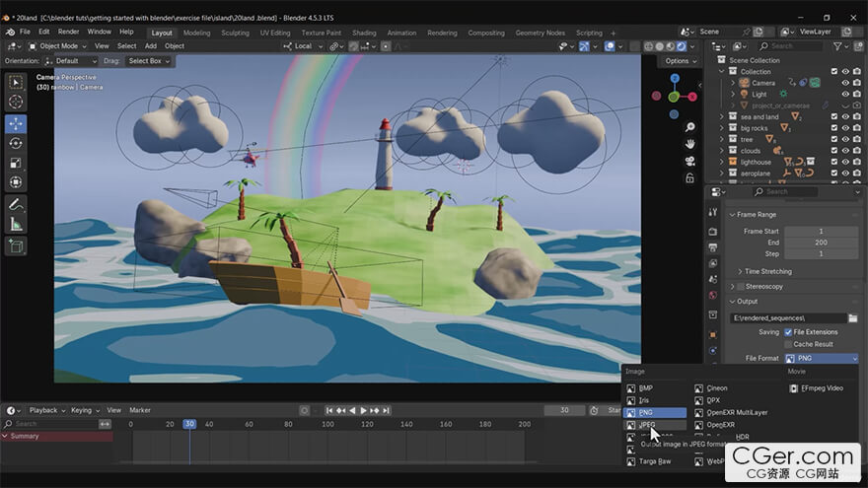The height and width of the screenshot is (488, 868).
Task: Switch to the Shading workspace tab
Action: tap(364, 33)
